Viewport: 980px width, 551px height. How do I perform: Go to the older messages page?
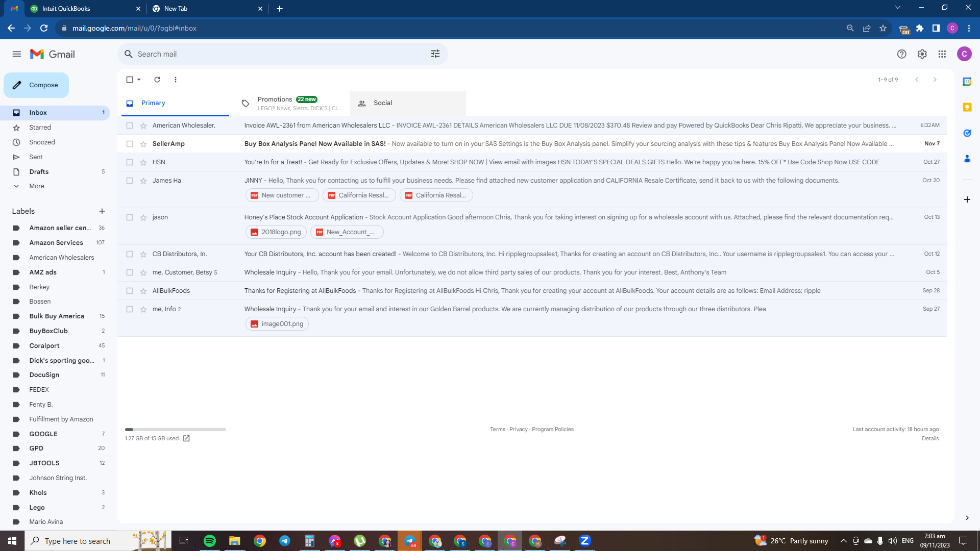tap(935, 80)
